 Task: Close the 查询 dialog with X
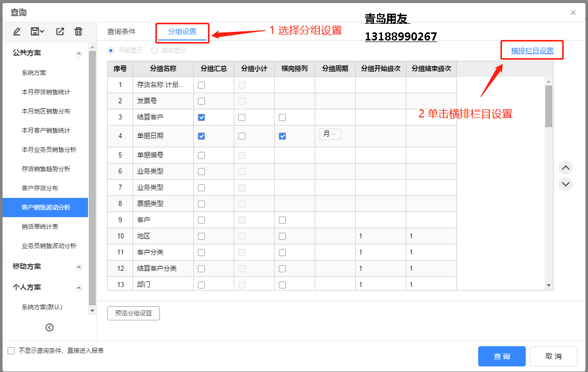573,13
